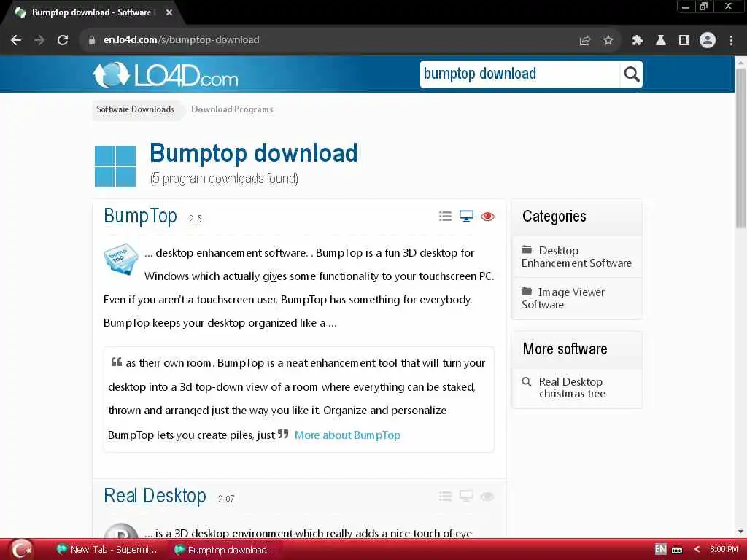Go back with the browser back arrow
Screen dimensions: 747x560
[x=16, y=40]
